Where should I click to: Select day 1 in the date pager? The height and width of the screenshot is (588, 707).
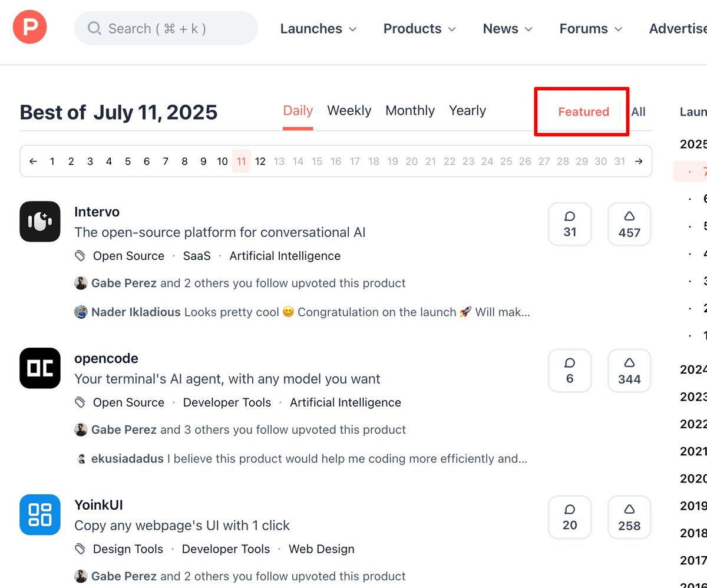click(52, 161)
